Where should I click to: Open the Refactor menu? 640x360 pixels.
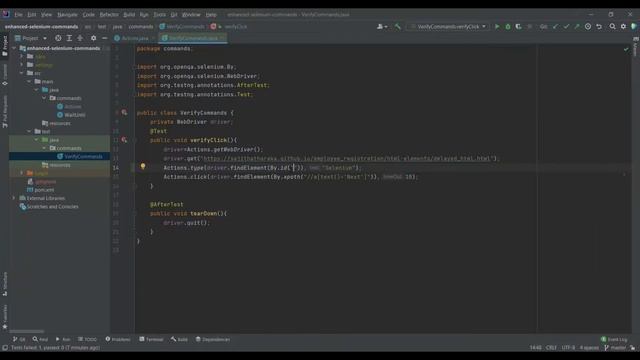109,15
